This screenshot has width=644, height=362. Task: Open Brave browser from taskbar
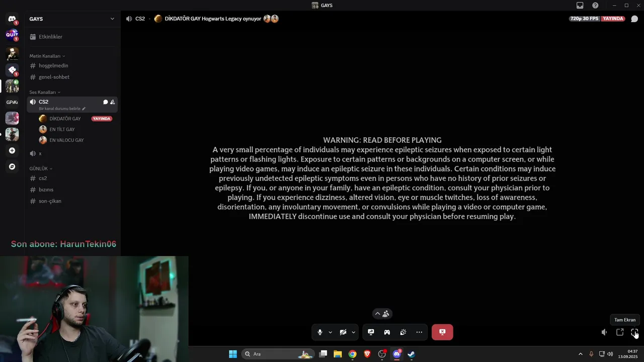367,354
